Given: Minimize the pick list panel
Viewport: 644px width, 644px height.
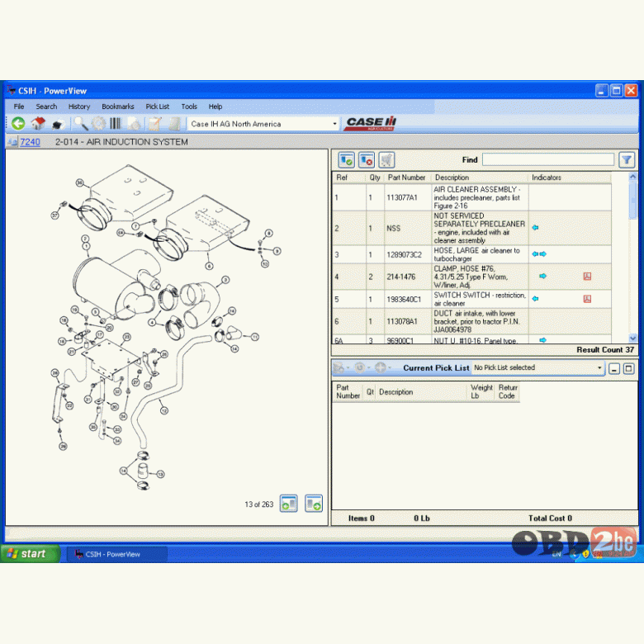Looking at the screenshot, I should click(x=614, y=368).
